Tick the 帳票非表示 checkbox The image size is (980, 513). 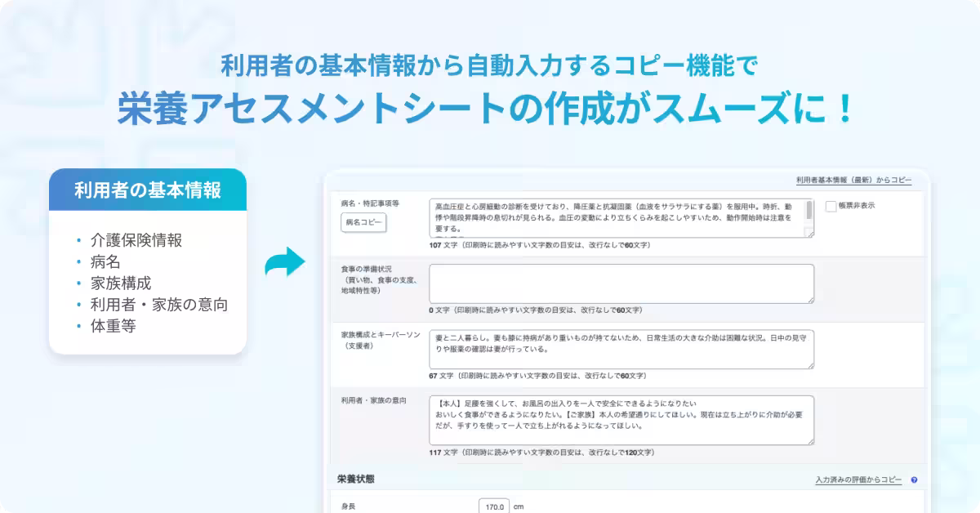[831, 207]
